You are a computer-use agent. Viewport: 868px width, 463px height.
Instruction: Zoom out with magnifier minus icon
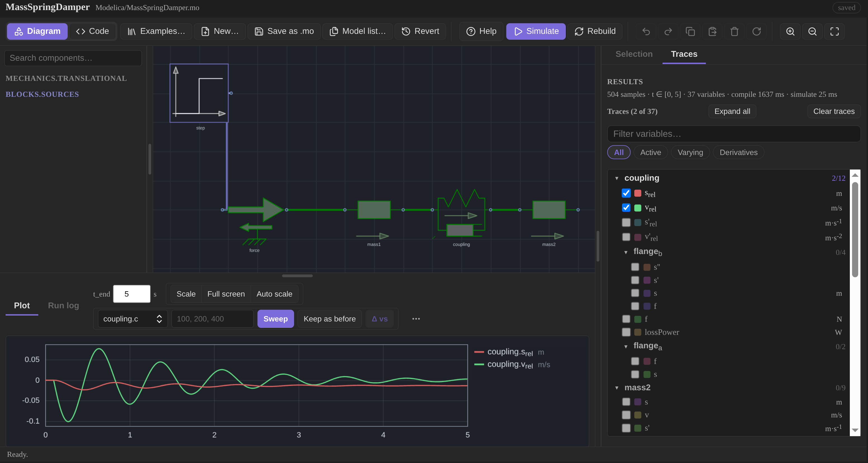(812, 31)
